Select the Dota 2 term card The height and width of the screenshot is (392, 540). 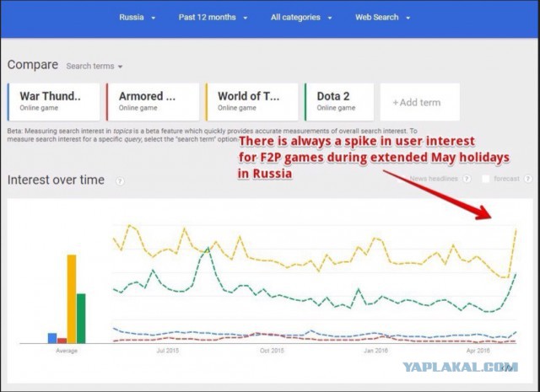coord(339,102)
